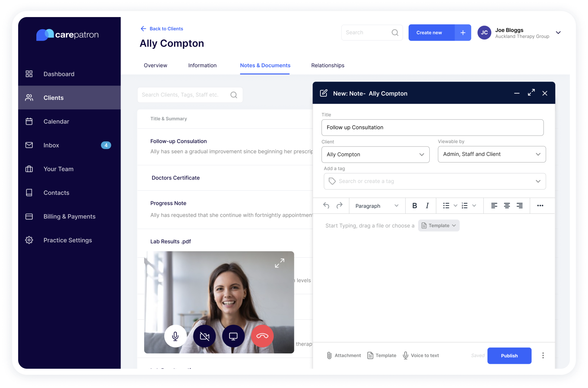
Task: Open the Inbox from the sidebar
Action: click(51, 145)
